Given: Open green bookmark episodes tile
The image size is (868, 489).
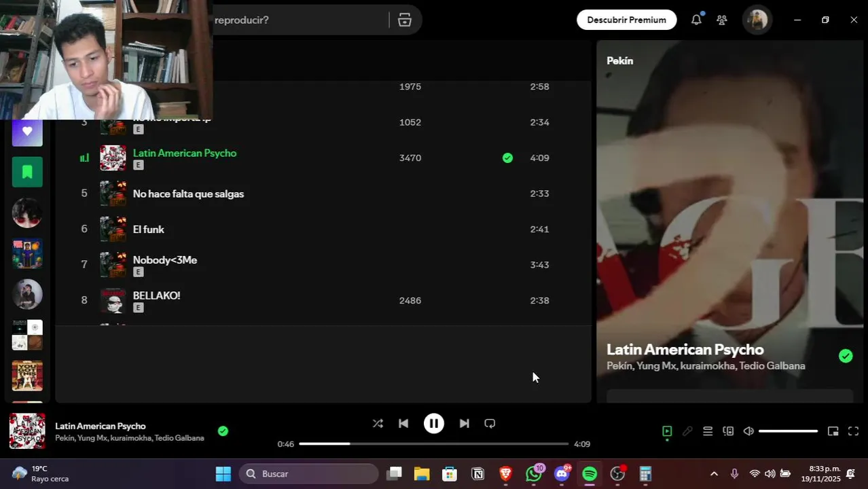Looking at the screenshot, I should 27,172.
